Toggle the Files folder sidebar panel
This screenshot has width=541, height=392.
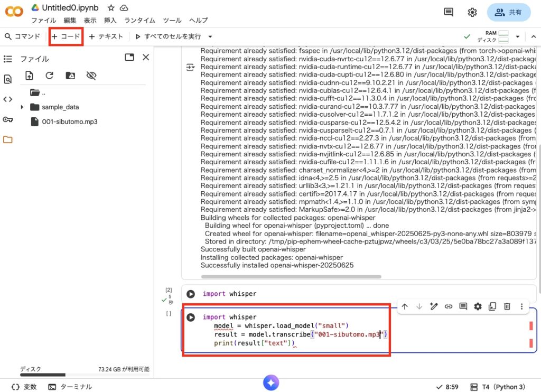(x=7, y=139)
